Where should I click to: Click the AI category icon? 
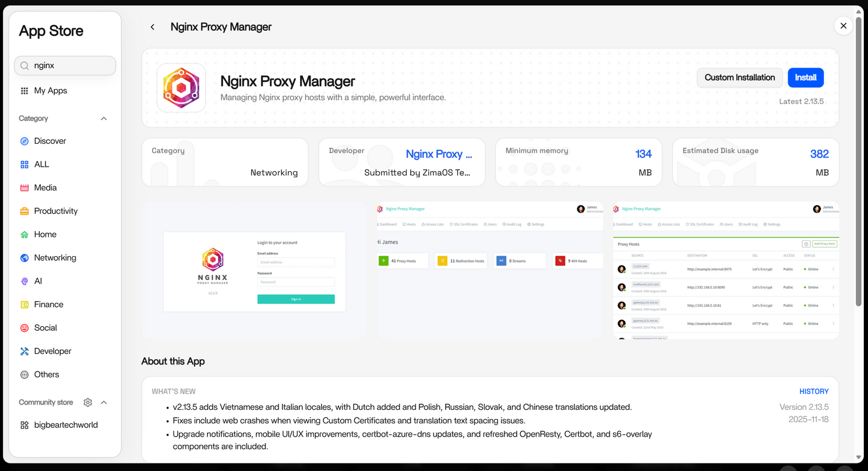click(24, 281)
